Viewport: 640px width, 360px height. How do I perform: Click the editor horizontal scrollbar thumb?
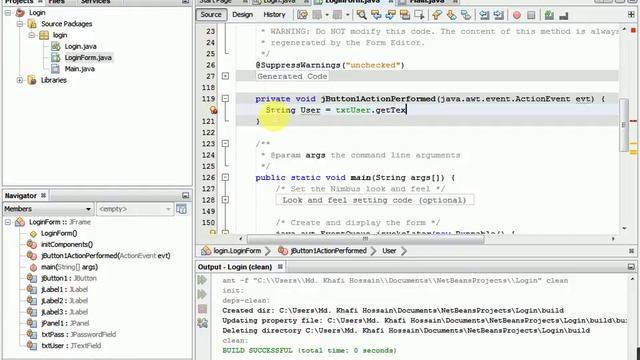pos(365,239)
